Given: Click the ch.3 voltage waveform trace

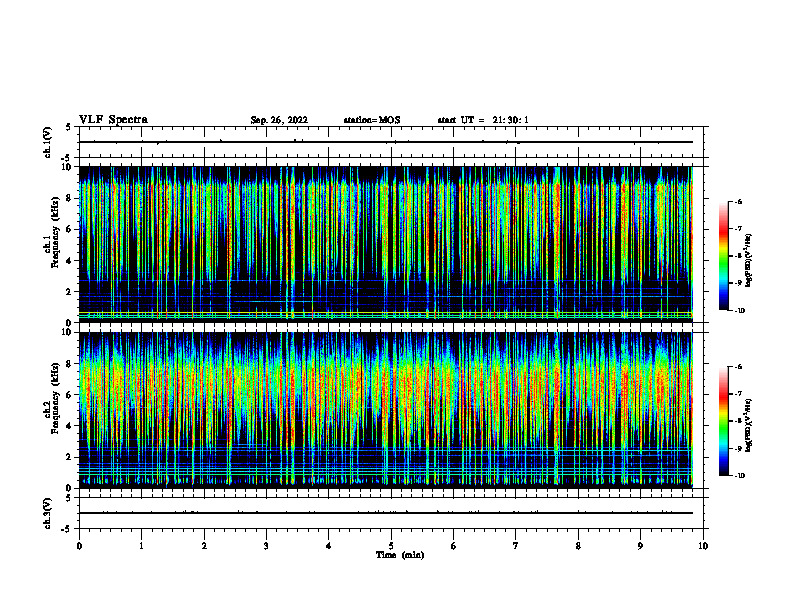Looking at the screenshot, I should [x=386, y=513].
